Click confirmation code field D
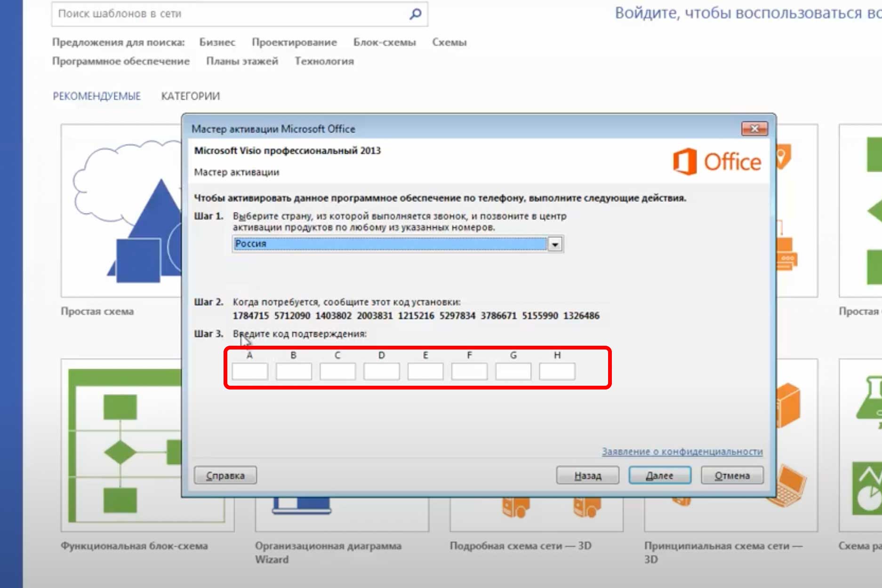This screenshot has height=588, width=882. [382, 372]
